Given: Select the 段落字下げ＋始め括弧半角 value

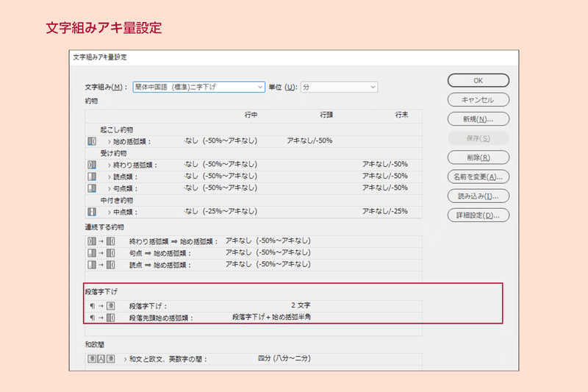Looking at the screenshot, I should point(271,317).
